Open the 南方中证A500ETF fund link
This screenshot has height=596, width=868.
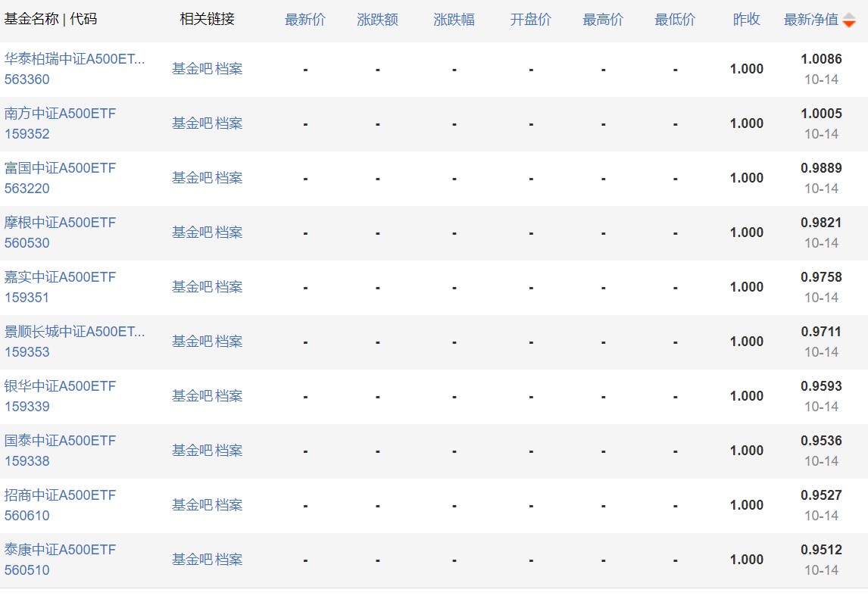tap(61, 114)
